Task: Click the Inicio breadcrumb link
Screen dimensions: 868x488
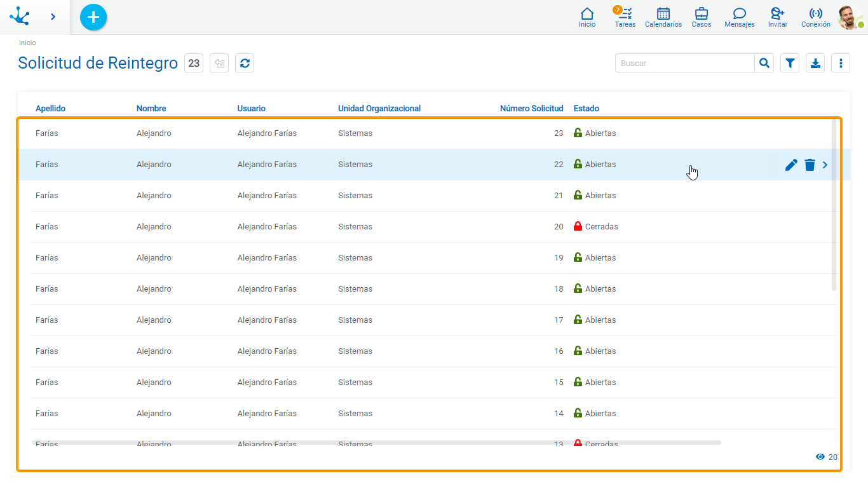Action: tap(27, 43)
